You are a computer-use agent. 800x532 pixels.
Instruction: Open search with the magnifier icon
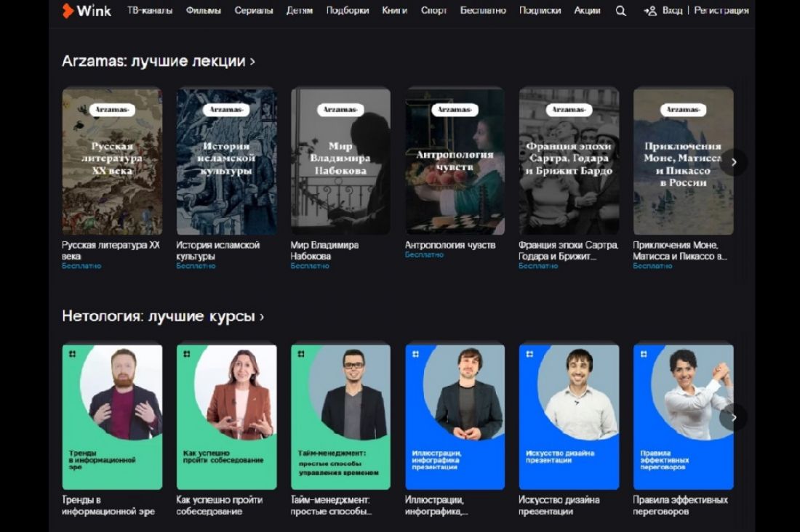coord(620,11)
